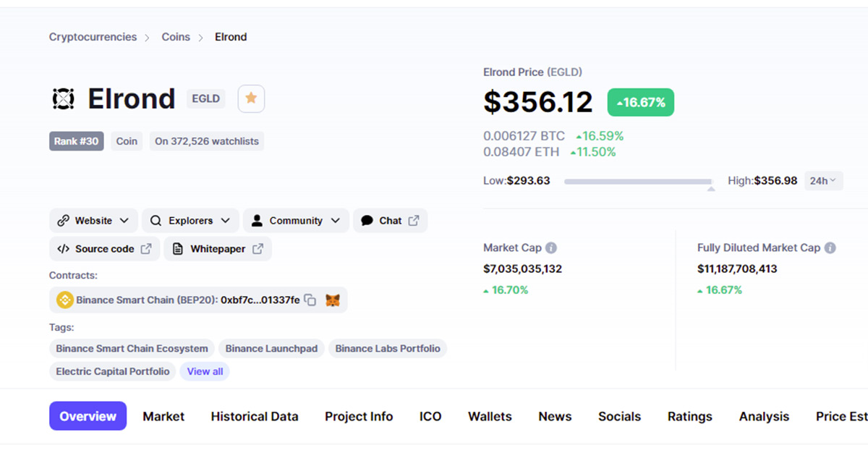Click the Source code brackets icon
This screenshot has width=868, height=456.
(63, 249)
